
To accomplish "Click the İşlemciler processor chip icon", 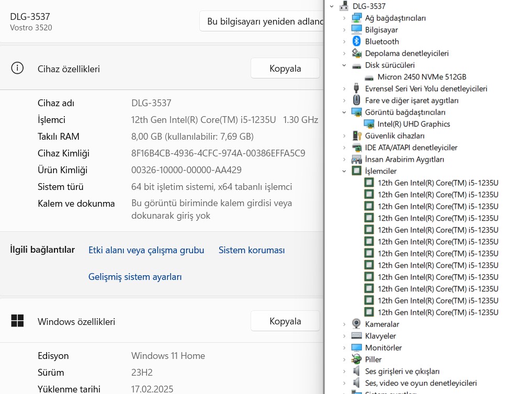I will click(357, 171).
